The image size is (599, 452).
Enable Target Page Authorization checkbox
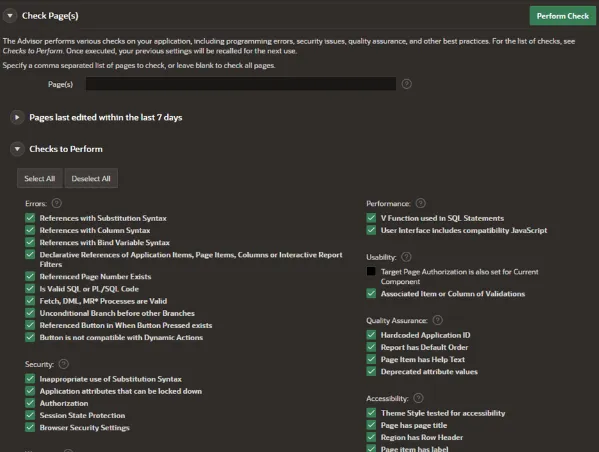tap(371, 271)
